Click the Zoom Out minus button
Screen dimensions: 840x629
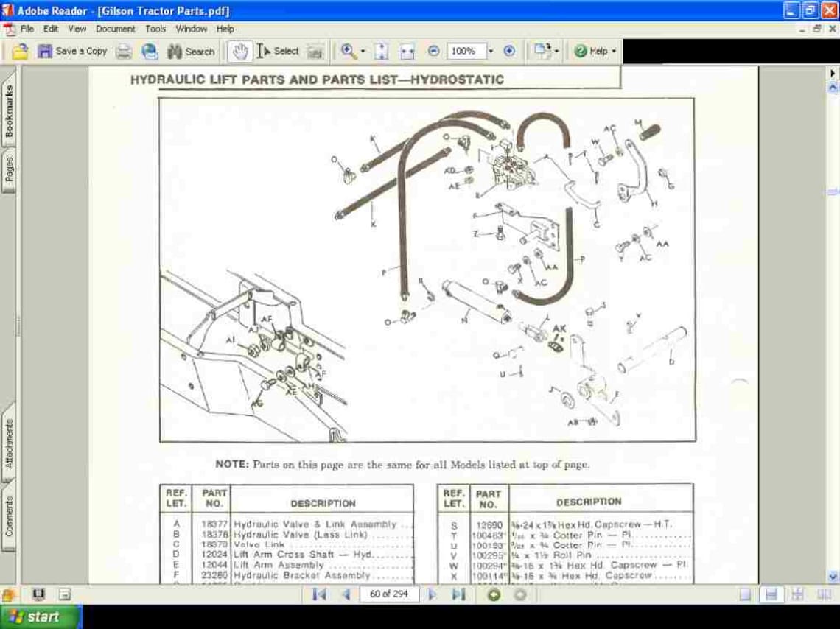434,52
